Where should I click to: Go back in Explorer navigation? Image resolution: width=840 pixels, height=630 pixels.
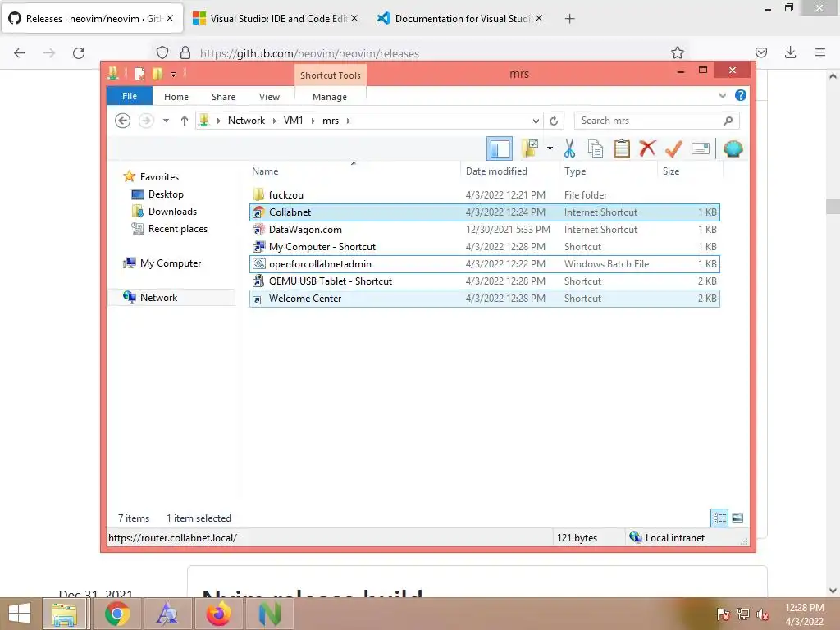tap(123, 121)
